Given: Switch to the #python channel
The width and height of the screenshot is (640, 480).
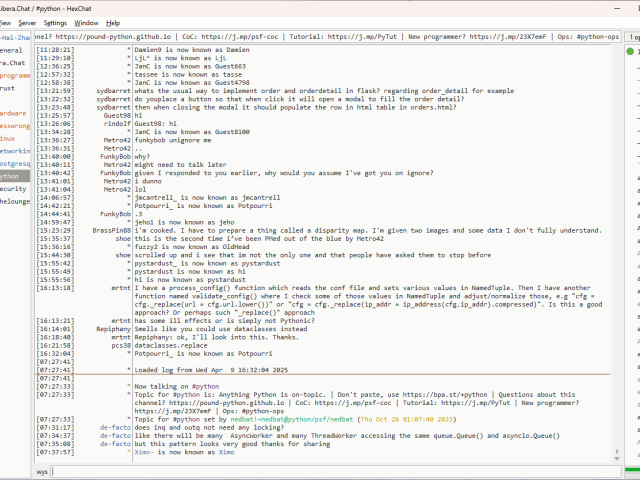Looking at the screenshot, I should coord(14,175).
